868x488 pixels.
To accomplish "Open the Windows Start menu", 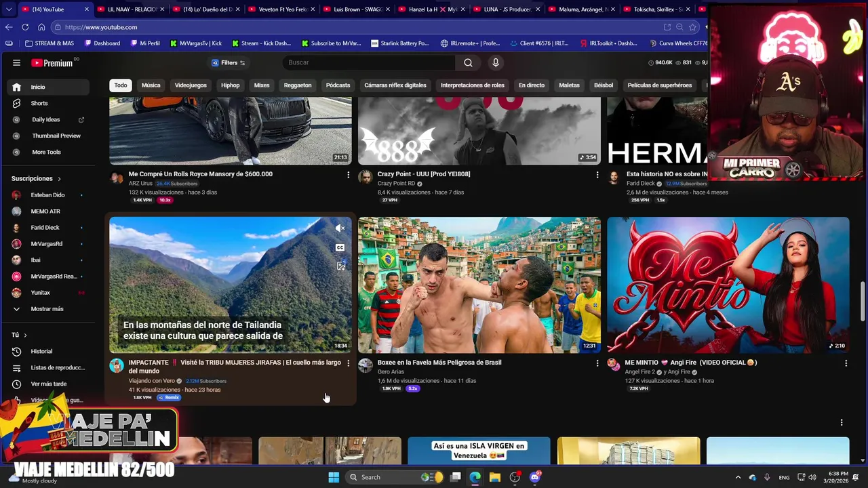I will coord(334,477).
